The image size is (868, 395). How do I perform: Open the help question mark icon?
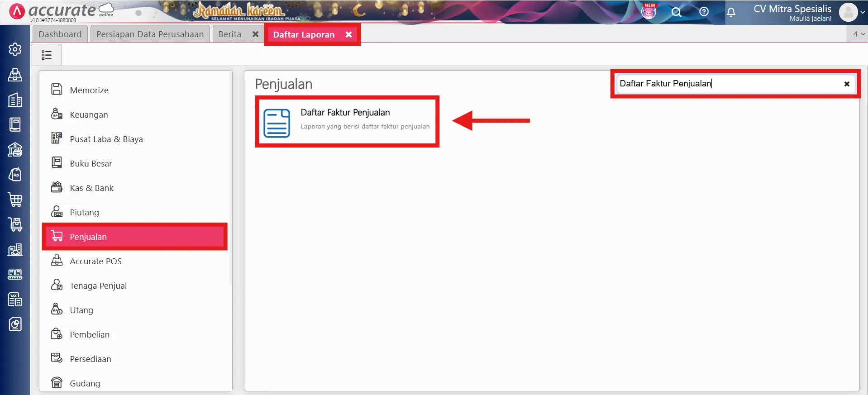[704, 12]
